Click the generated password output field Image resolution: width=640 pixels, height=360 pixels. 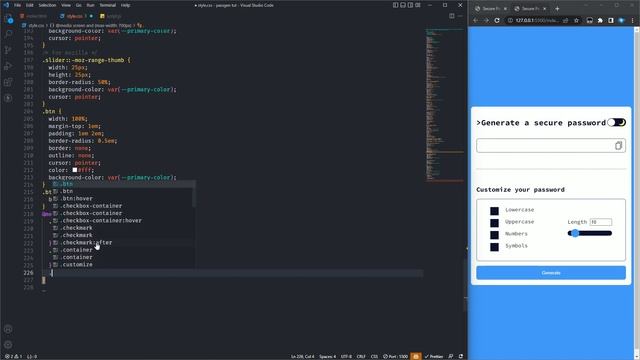(551, 145)
